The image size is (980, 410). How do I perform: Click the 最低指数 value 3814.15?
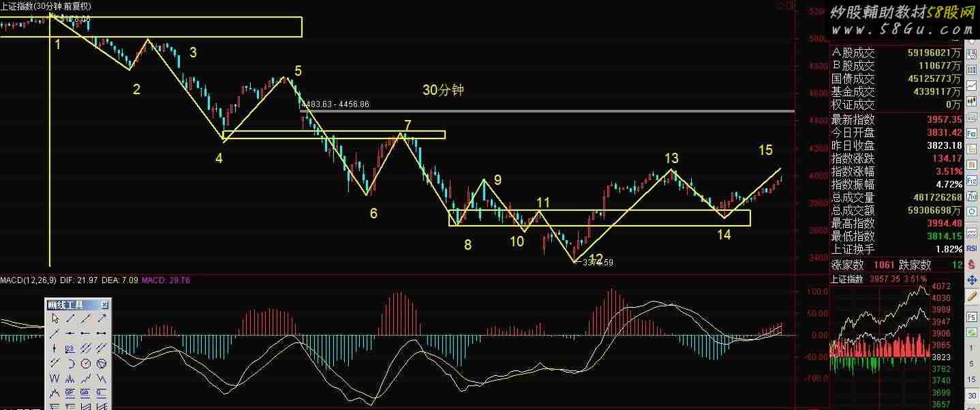point(944,236)
